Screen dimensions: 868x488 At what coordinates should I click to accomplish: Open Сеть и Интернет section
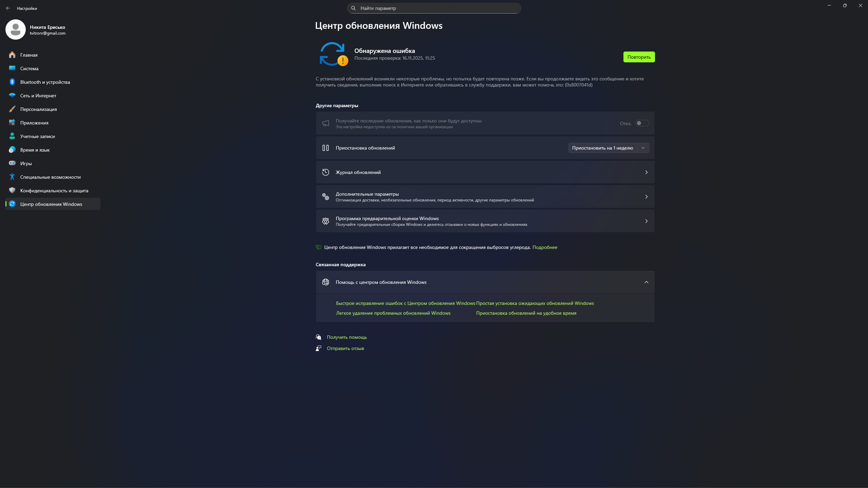click(x=53, y=95)
